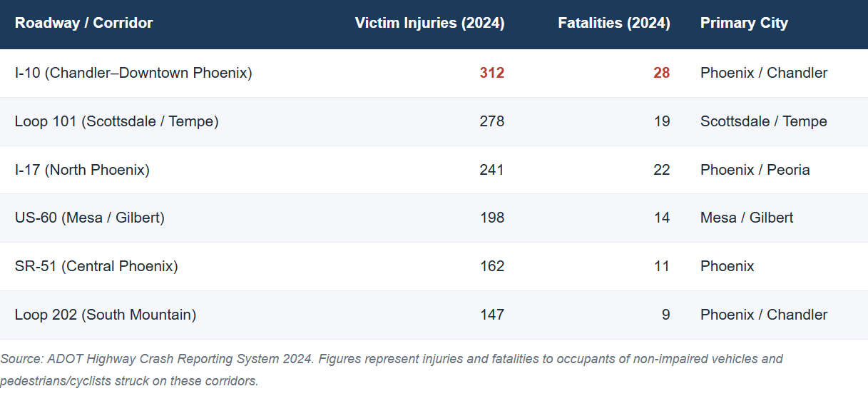Click the 198 injuries cell for US-60

tap(492, 218)
